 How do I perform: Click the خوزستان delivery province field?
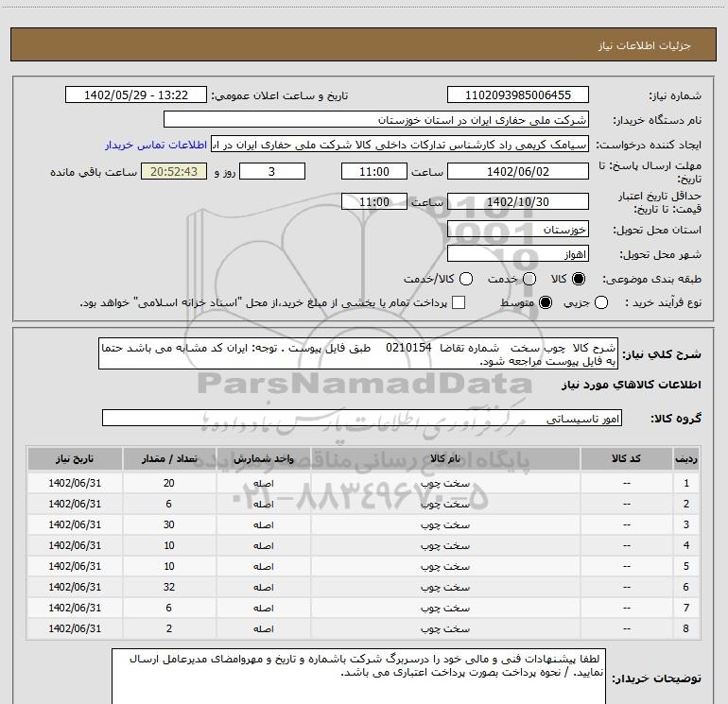pyautogui.click(x=517, y=230)
